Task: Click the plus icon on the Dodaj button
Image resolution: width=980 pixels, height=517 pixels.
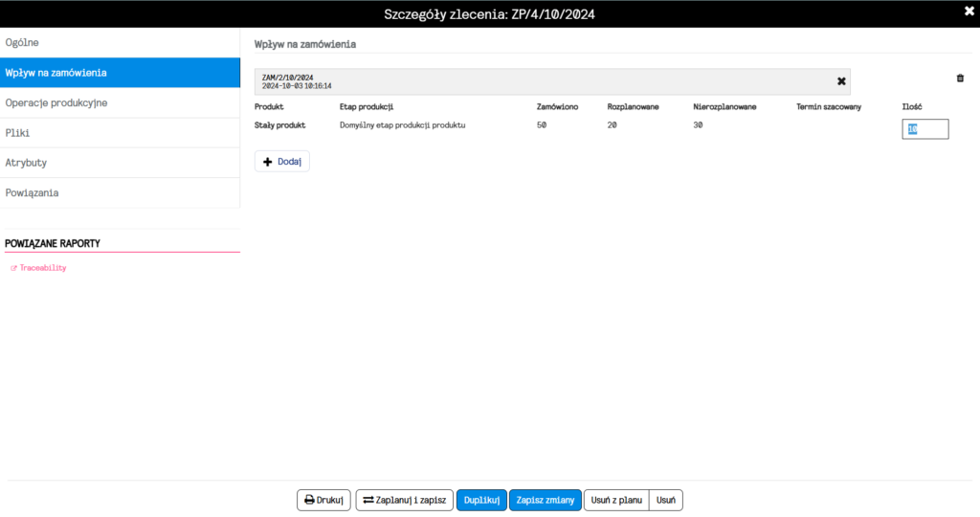Action: (x=268, y=162)
